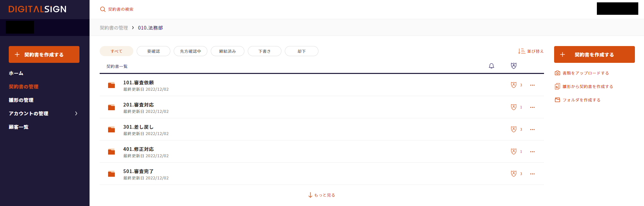Viewport: 644px width, 206px height.
Task: Click the folder icon for 101.審査依頼
Action: 111,85
